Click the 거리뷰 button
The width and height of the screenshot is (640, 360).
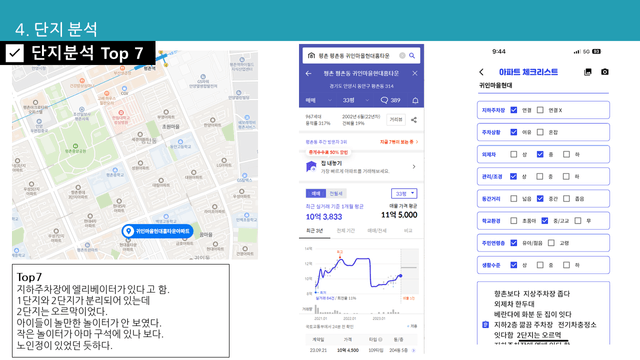click(x=396, y=120)
